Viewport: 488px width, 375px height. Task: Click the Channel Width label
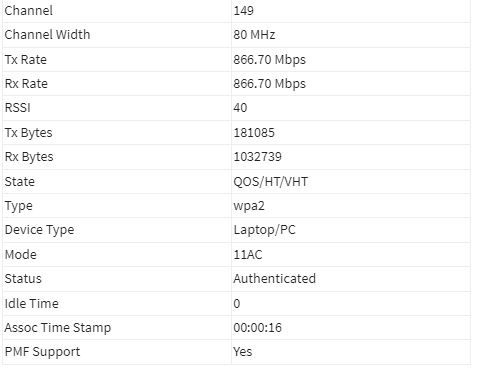click(x=47, y=35)
